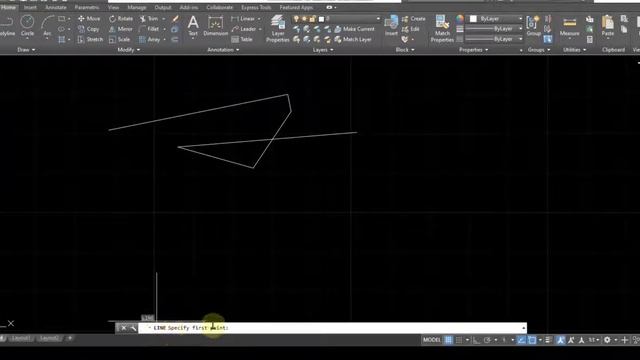Open the quick calculator icon in Utilities
The height and width of the screenshot is (360, 640).
coord(590,40)
